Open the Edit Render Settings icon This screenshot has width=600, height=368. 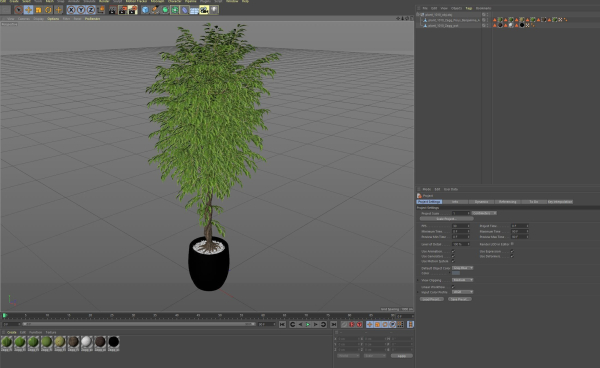click(x=132, y=10)
